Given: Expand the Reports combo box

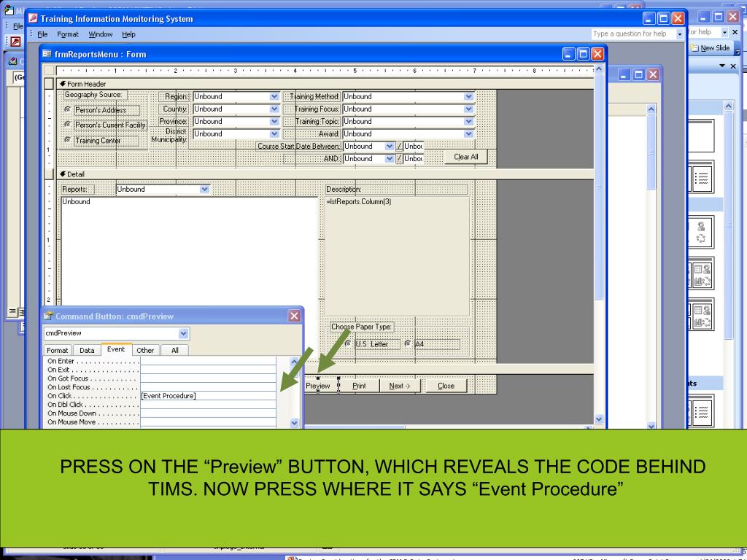Looking at the screenshot, I should point(204,189).
